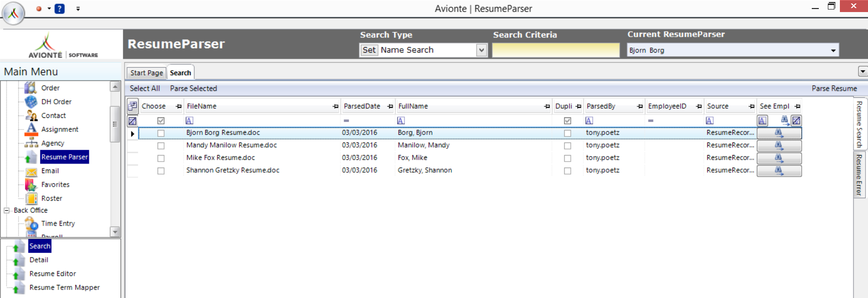Open the Resume Parser tree icon
Image resolution: width=868 pixels, height=298 pixels.
coord(31,157)
